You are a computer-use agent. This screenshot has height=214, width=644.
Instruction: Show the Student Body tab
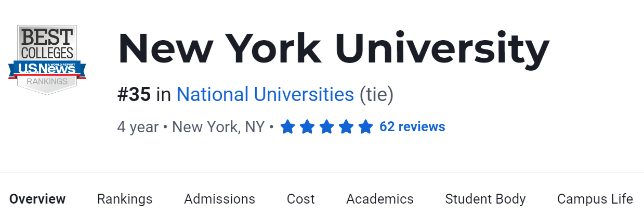coord(485,199)
